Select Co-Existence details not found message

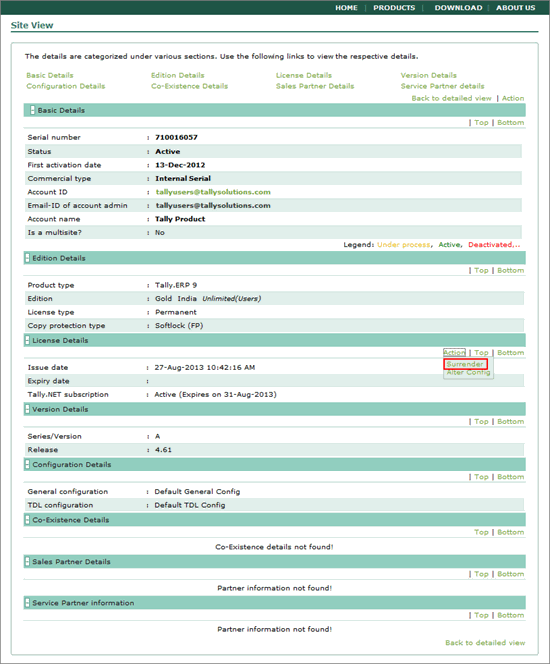[x=274, y=547]
